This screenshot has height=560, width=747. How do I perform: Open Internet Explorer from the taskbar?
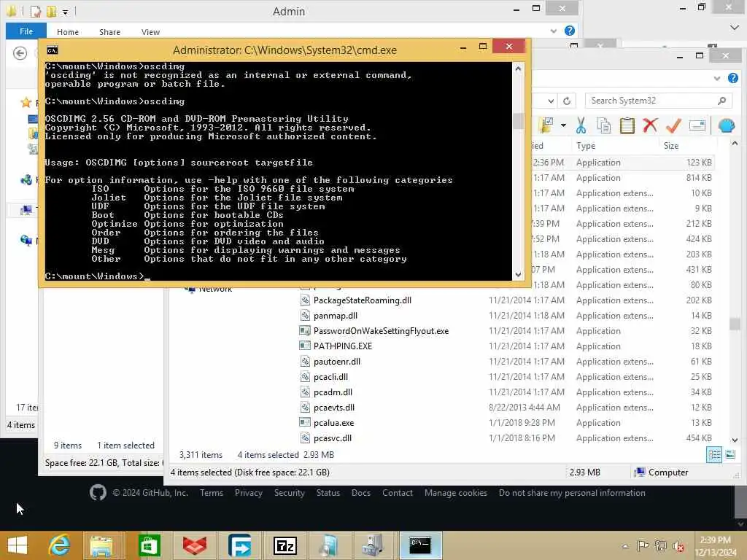coord(59,545)
